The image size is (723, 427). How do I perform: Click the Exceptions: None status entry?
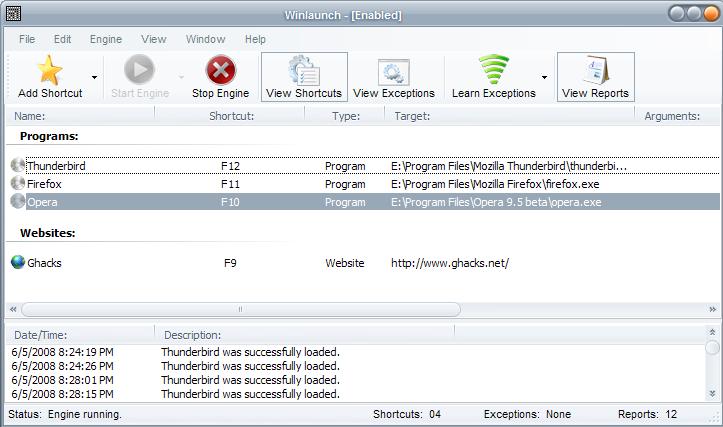click(x=527, y=414)
